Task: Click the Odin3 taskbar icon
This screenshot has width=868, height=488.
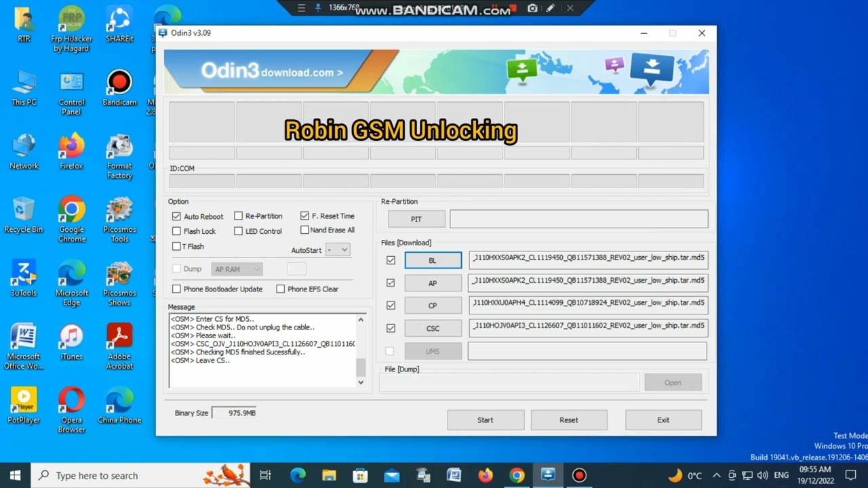Action: coord(548,475)
